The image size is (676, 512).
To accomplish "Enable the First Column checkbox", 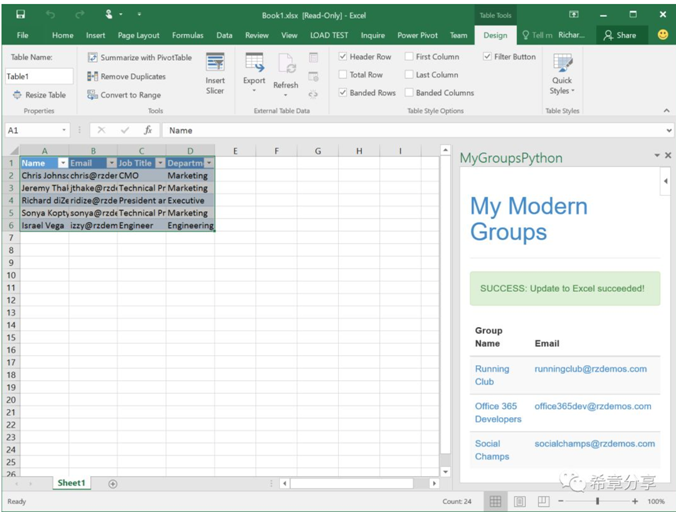I will tap(409, 56).
